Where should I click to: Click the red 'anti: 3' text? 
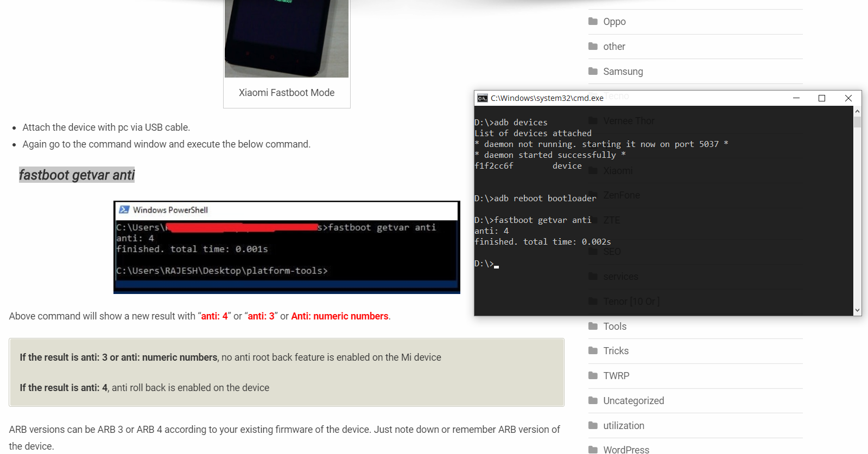tap(261, 316)
